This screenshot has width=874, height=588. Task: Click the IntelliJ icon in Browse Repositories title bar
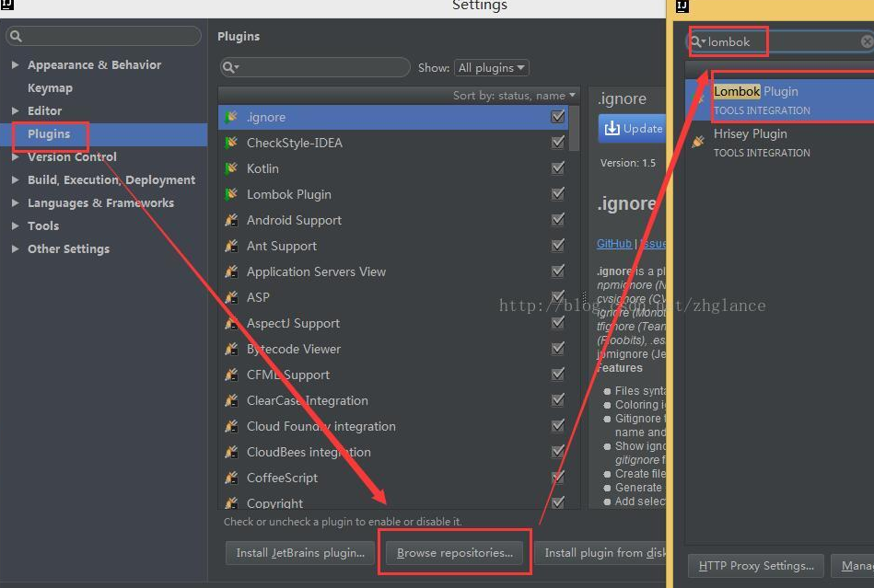point(682,6)
